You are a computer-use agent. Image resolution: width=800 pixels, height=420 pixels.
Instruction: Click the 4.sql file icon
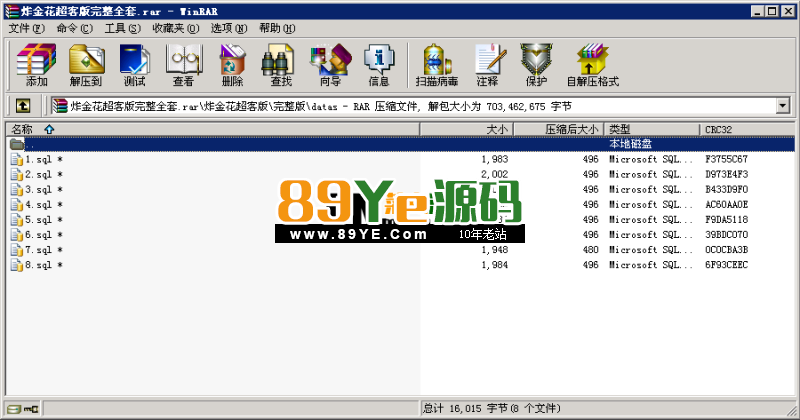[x=17, y=205]
